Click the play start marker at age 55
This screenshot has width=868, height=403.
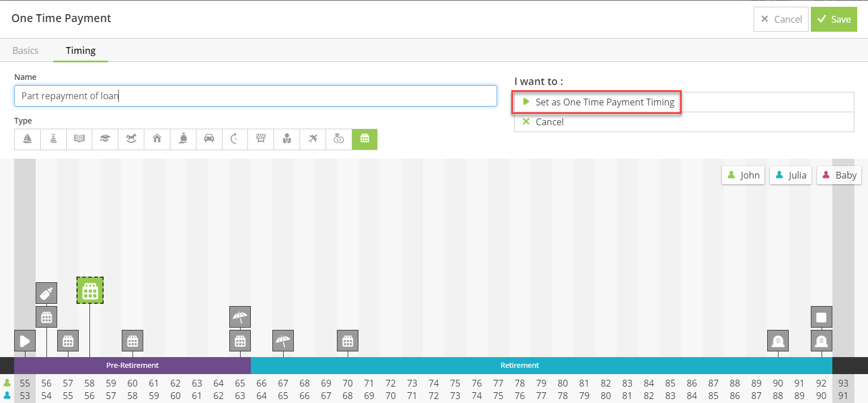(x=25, y=341)
